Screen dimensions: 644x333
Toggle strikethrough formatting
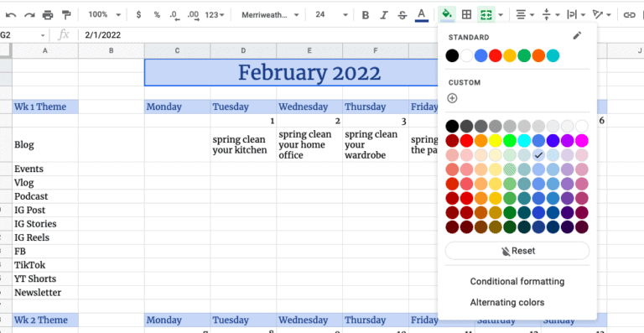click(x=402, y=15)
